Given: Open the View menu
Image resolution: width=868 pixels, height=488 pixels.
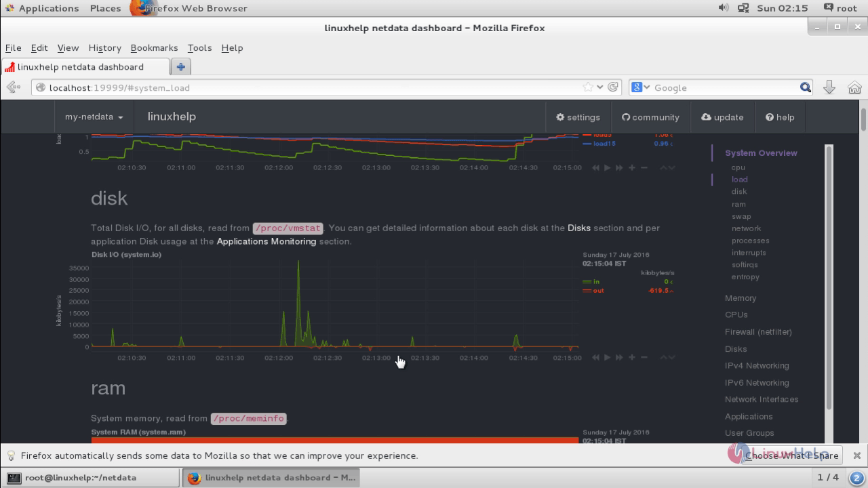Looking at the screenshot, I should [x=68, y=48].
